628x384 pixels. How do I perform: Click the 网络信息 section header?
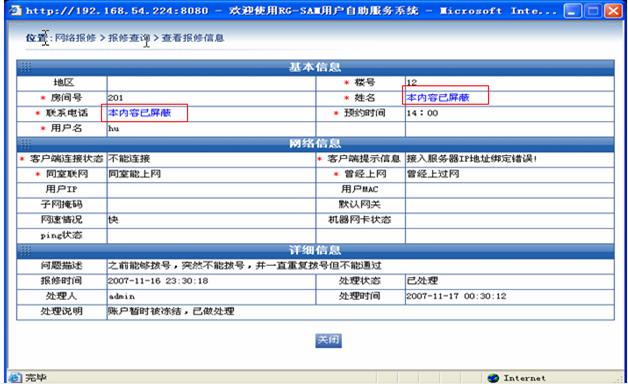click(x=315, y=143)
